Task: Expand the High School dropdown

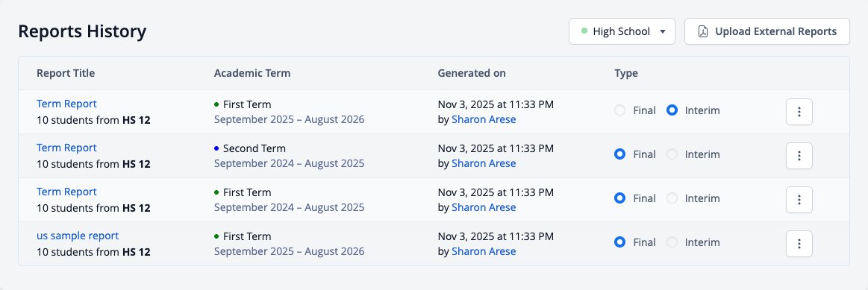Action: (x=622, y=31)
